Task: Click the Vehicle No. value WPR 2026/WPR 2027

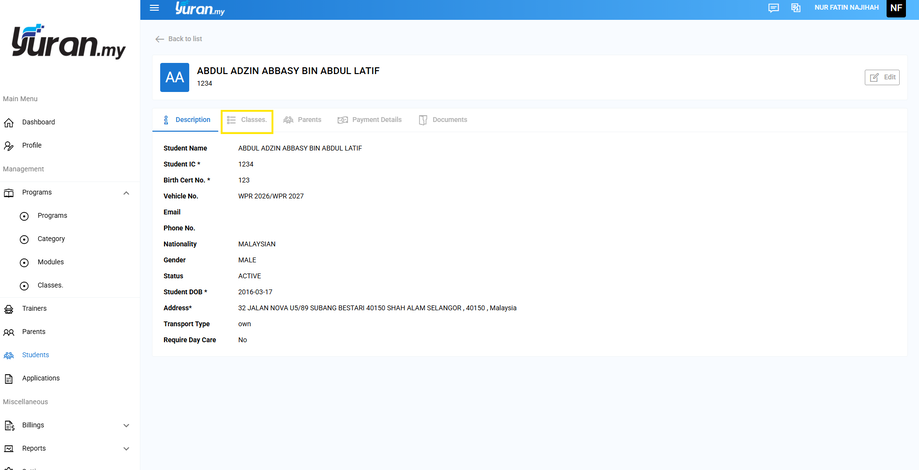Action: [x=271, y=196]
